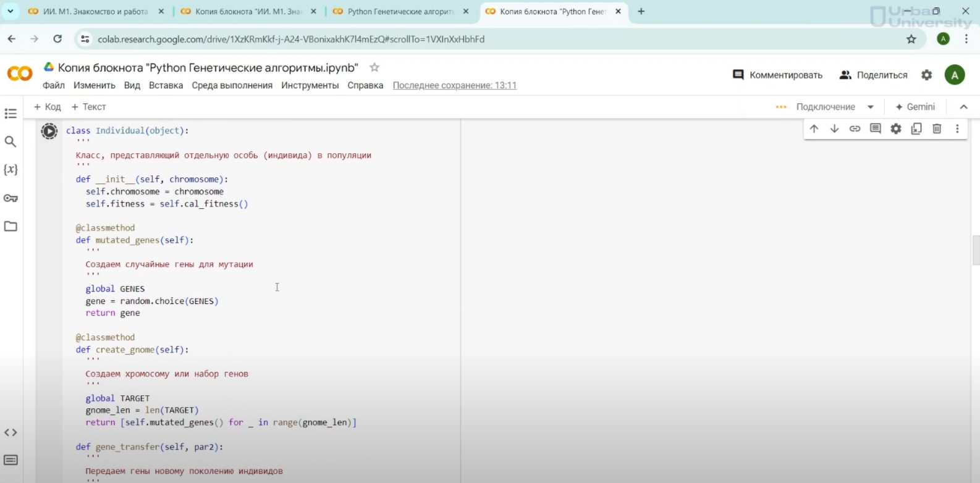Open the files folder panel

(x=11, y=226)
